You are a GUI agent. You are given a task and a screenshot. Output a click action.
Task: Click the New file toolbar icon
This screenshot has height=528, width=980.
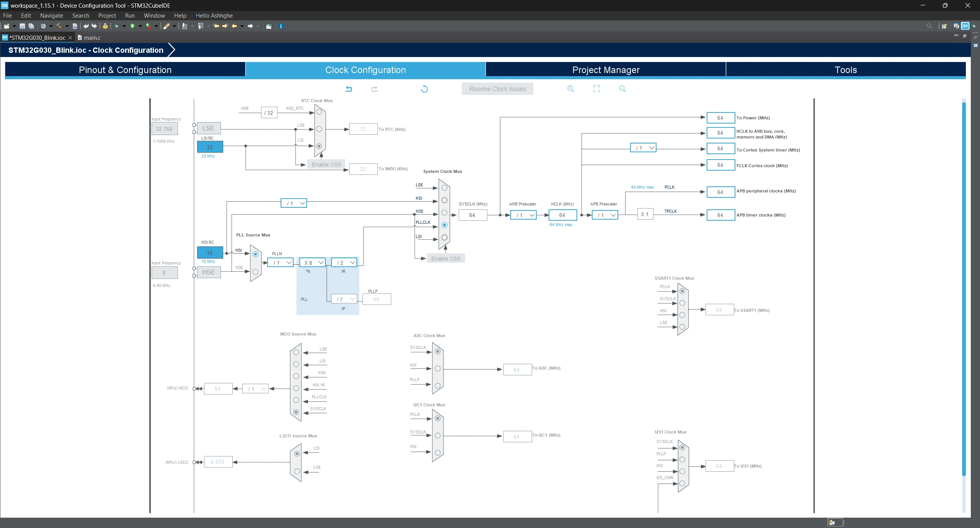point(7,26)
